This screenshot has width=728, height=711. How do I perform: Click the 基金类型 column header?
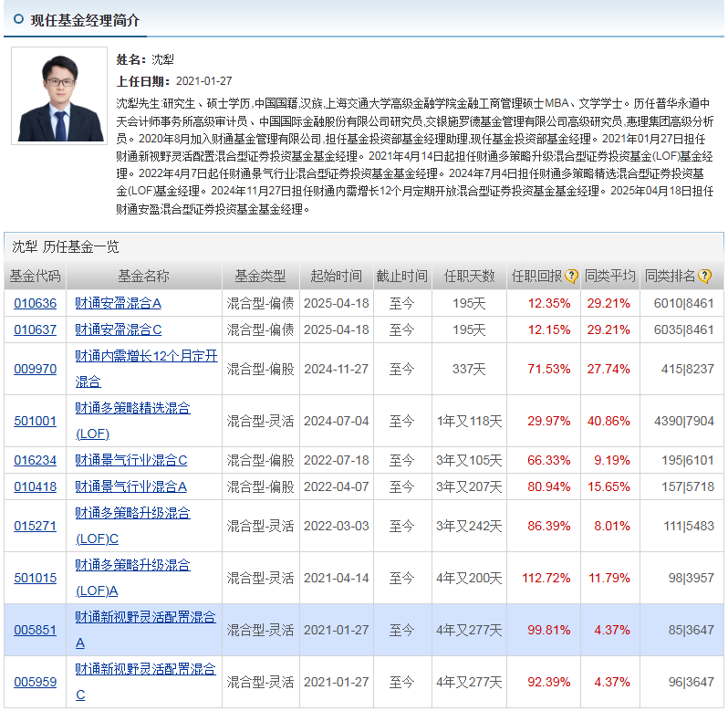261,277
